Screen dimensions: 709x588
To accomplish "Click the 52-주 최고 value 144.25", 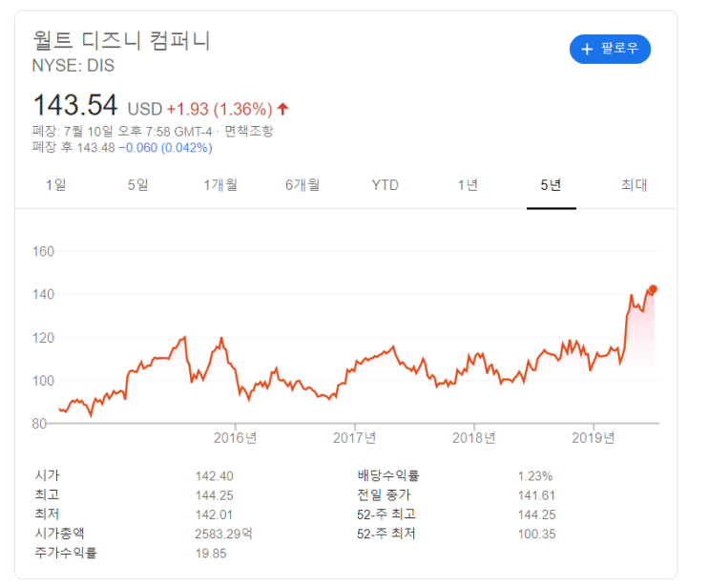I will coord(536,515).
